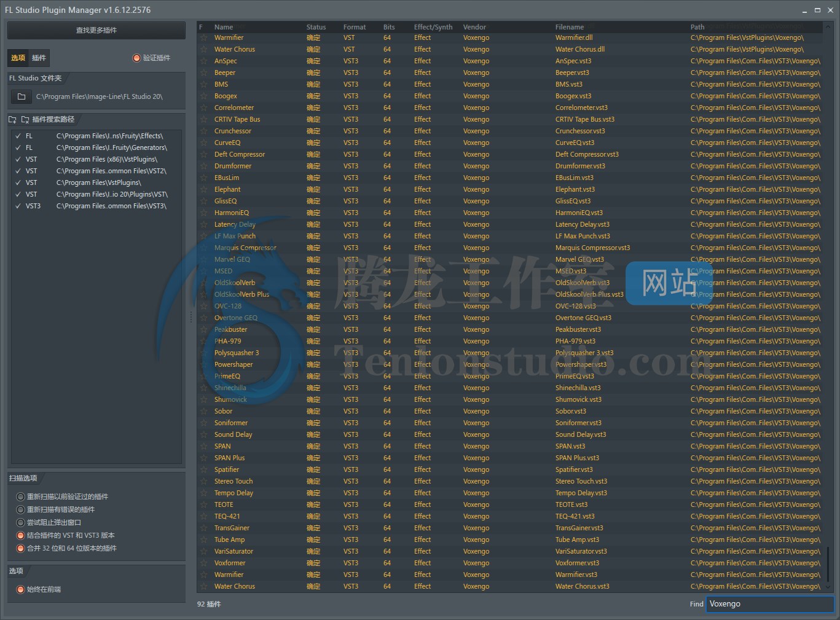Image resolution: width=840 pixels, height=620 pixels.
Task: Select the Overtone GEQ plugin name
Action: [236, 318]
